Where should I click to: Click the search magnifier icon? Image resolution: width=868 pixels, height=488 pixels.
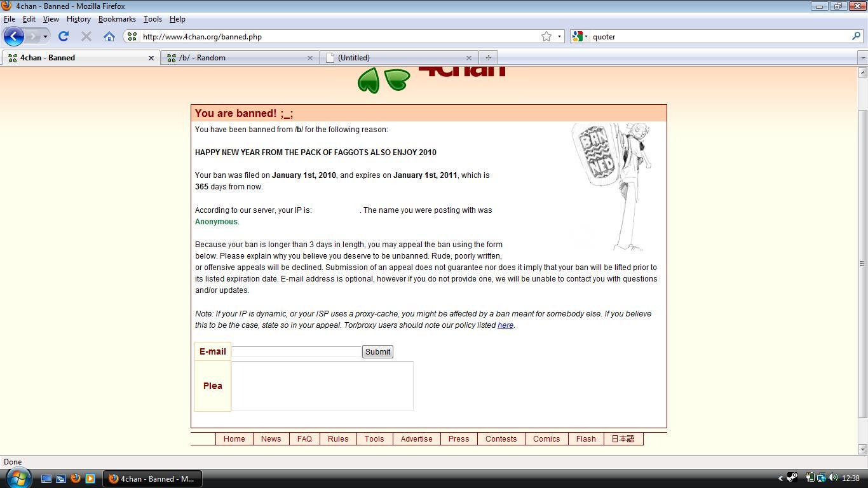(856, 36)
